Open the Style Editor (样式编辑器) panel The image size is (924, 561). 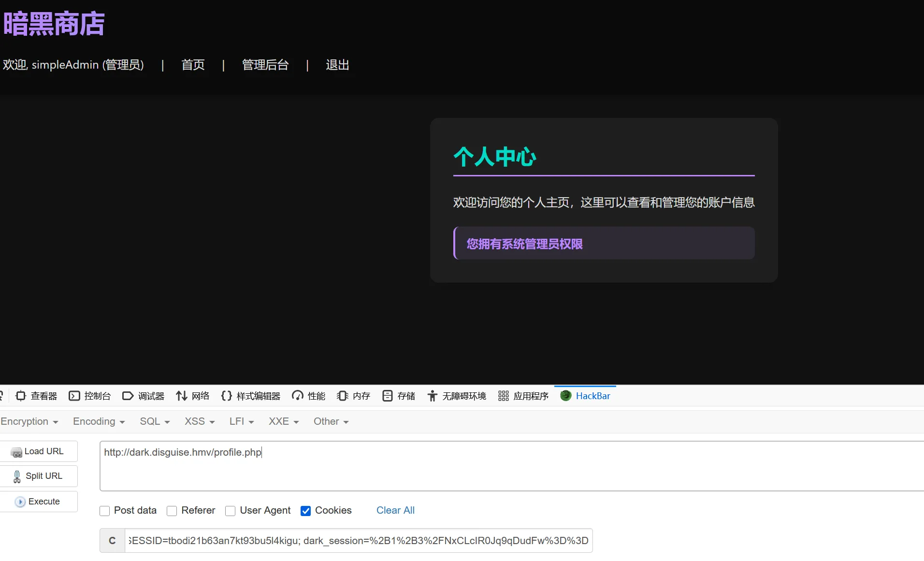pyautogui.click(x=251, y=396)
